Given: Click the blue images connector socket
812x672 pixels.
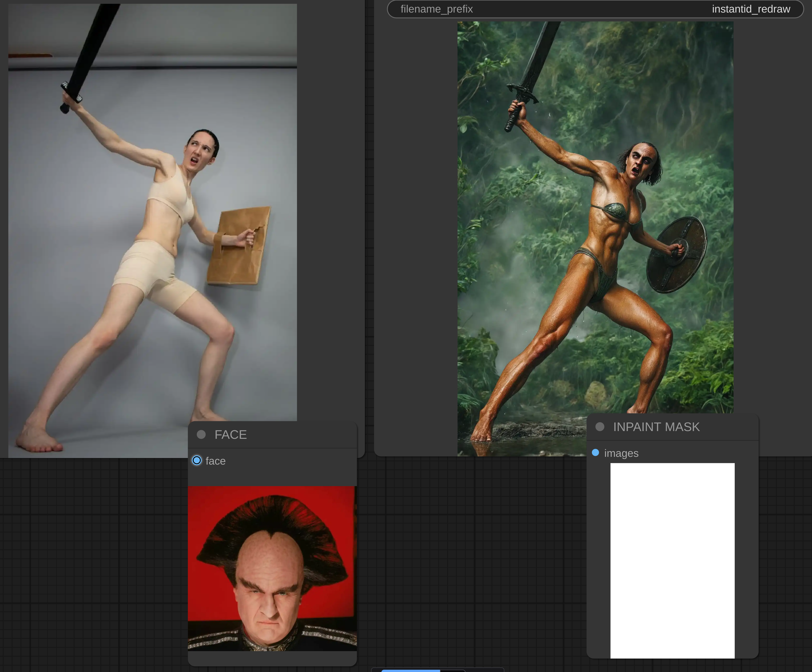Looking at the screenshot, I should [596, 452].
